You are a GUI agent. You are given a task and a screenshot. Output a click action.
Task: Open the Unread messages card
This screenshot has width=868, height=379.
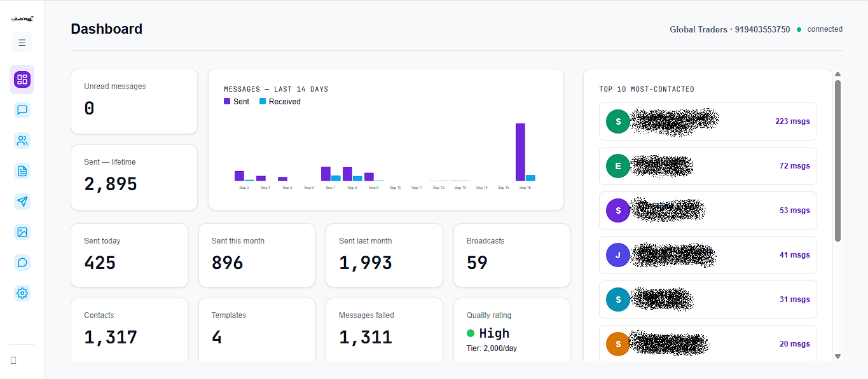tap(134, 102)
